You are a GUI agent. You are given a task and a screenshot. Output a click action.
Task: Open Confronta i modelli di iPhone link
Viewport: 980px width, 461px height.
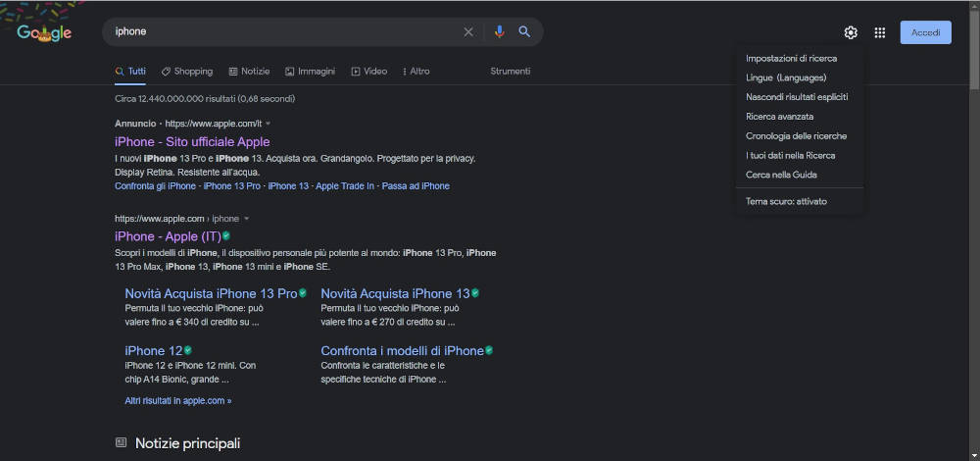(x=403, y=351)
